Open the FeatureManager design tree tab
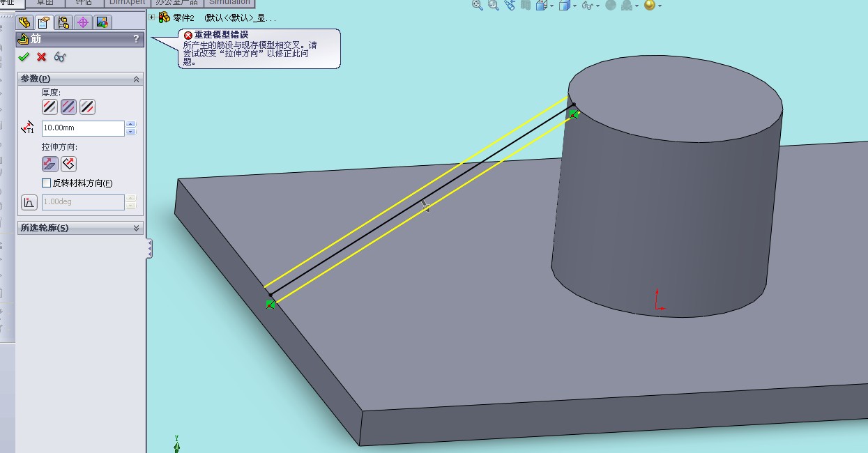 click(x=24, y=22)
